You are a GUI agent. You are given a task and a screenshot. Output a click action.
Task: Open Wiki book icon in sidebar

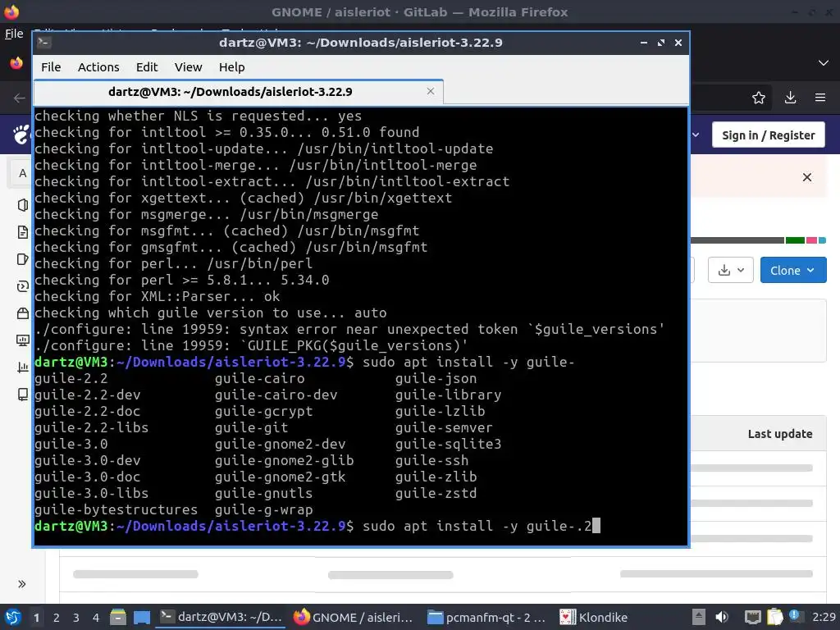point(22,395)
